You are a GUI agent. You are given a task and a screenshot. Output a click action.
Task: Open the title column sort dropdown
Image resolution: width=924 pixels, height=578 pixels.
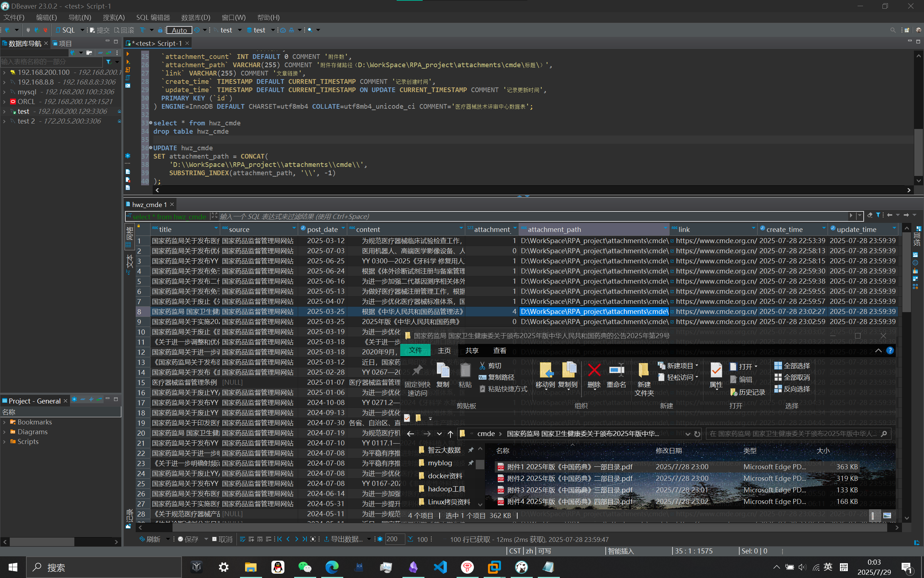coord(216,229)
